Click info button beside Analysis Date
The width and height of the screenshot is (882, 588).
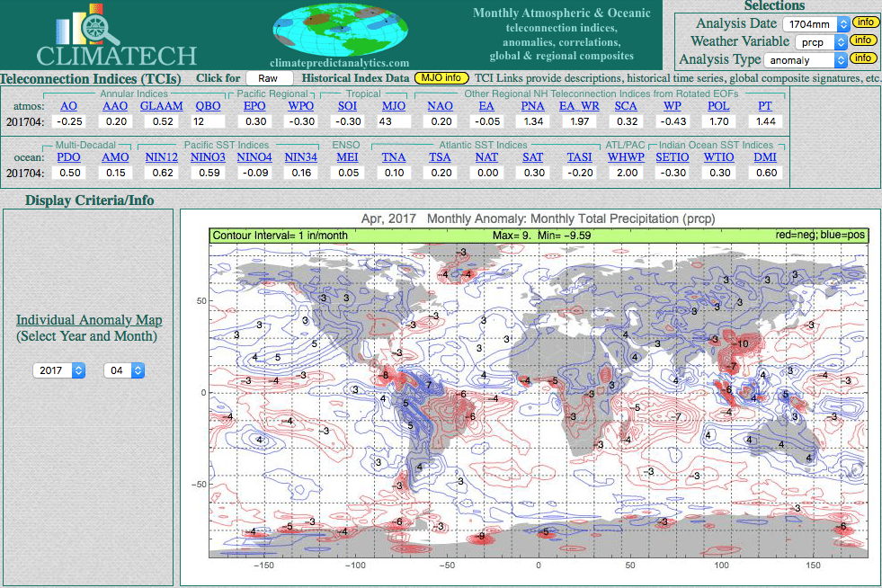pyautogui.click(x=864, y=22)
